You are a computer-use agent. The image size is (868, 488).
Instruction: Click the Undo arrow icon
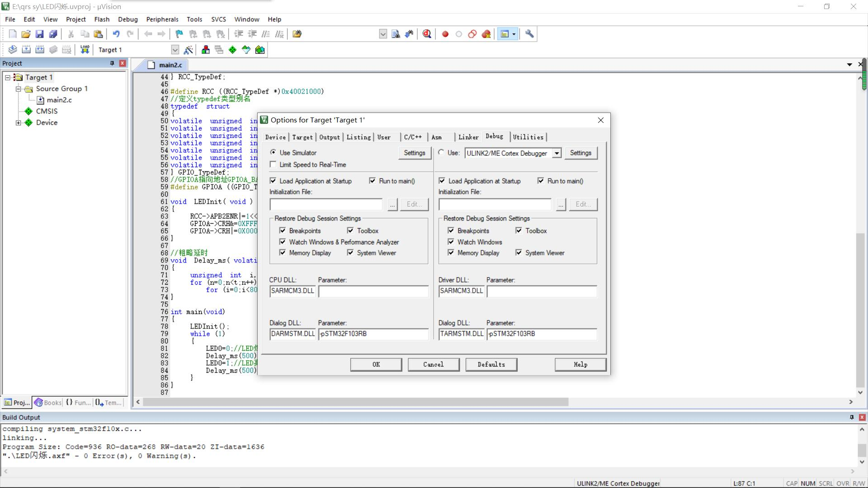coord(116,34)
